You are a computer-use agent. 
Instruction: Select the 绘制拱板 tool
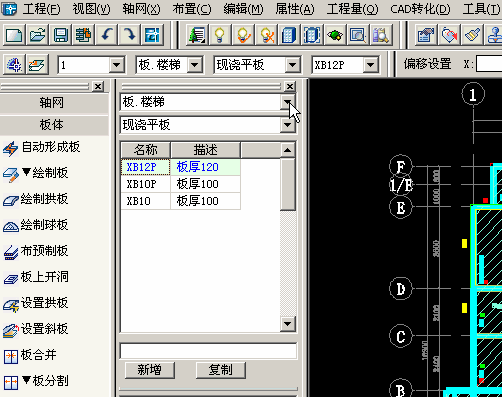tap(36, 199)
